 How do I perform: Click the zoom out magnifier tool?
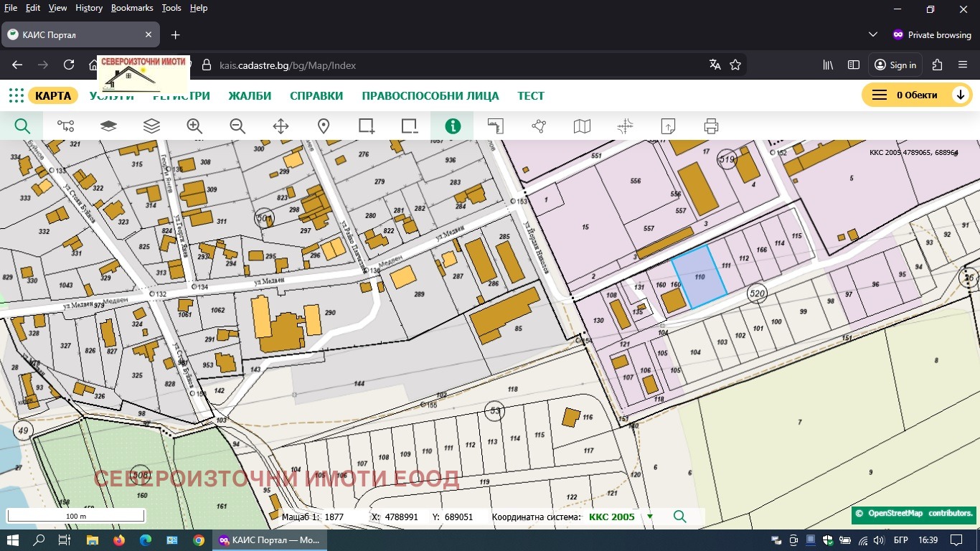(237, 126)
